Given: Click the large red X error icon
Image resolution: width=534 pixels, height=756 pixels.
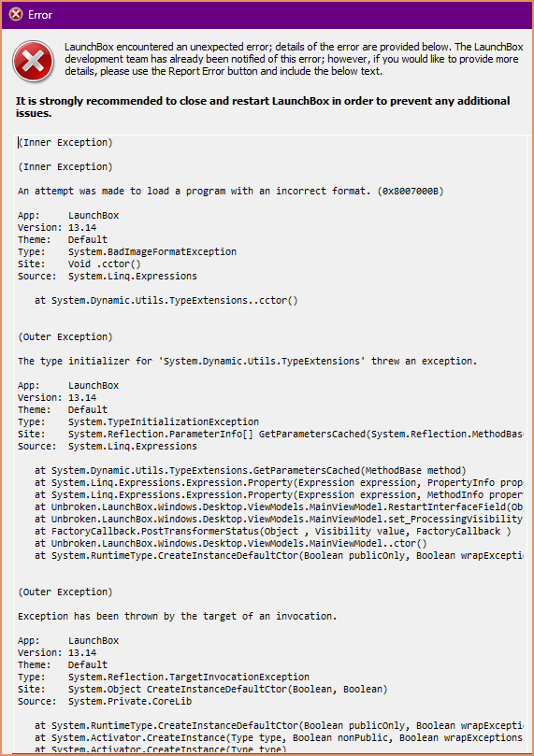Looking at the screenshot, I should click(33, 62).
